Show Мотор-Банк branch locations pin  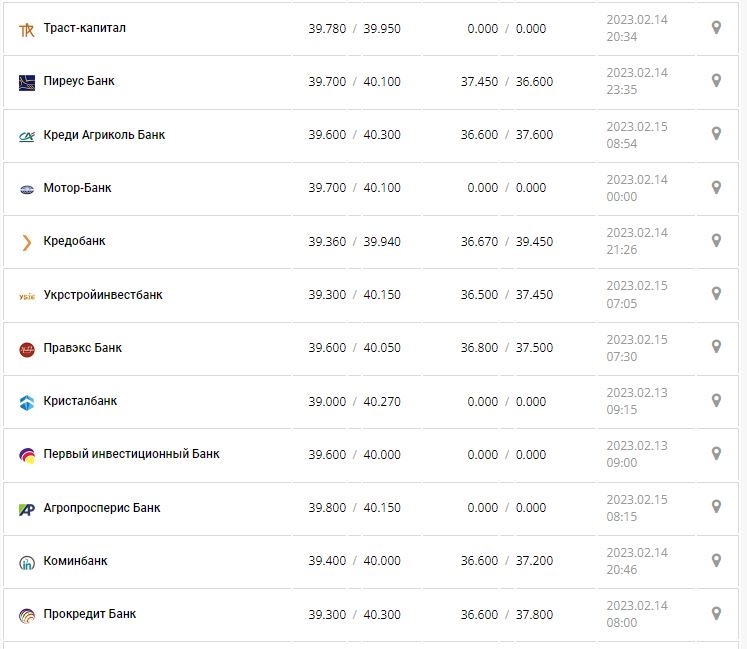click(716, 187)
